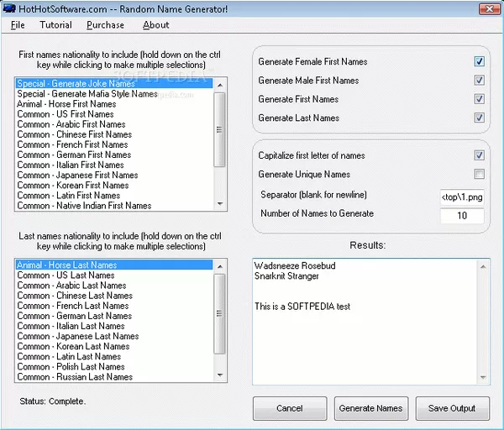Open the Tutorial menu

pyautogui.click(x=55, y=25)
